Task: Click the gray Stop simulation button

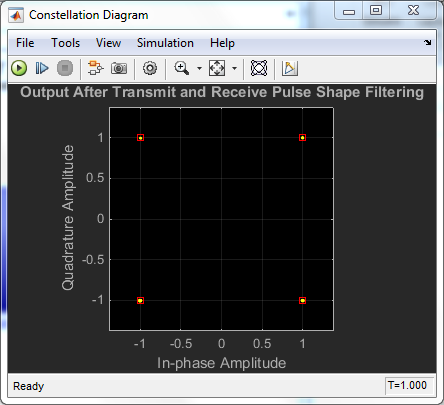Action: tap(65, 68)
